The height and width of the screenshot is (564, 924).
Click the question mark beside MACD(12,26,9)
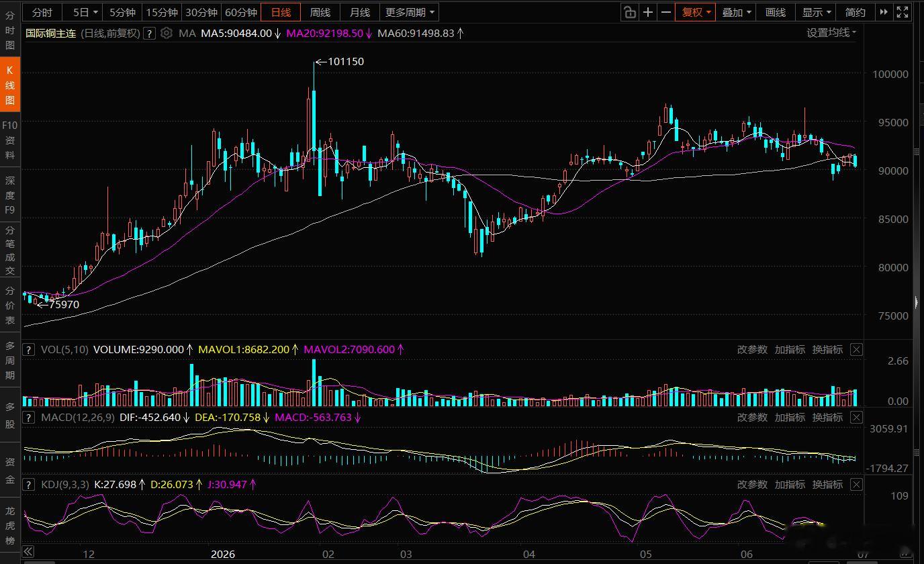tap(29, 417)
